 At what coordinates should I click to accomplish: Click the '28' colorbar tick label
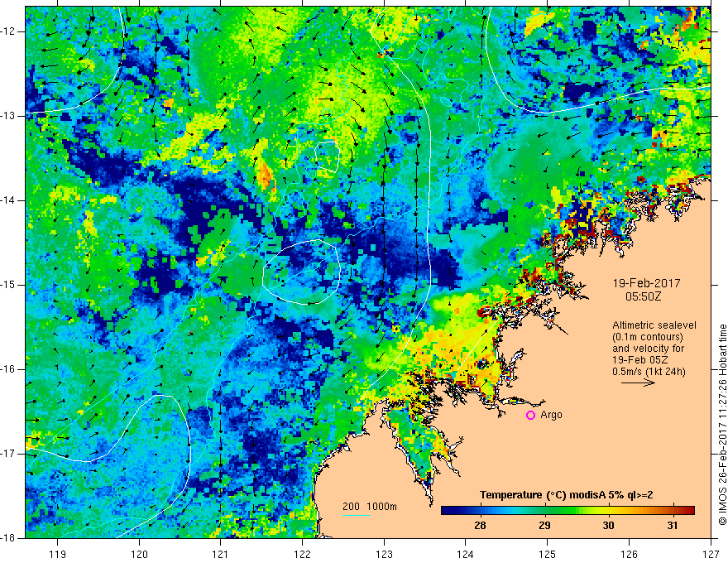point(480,526)
